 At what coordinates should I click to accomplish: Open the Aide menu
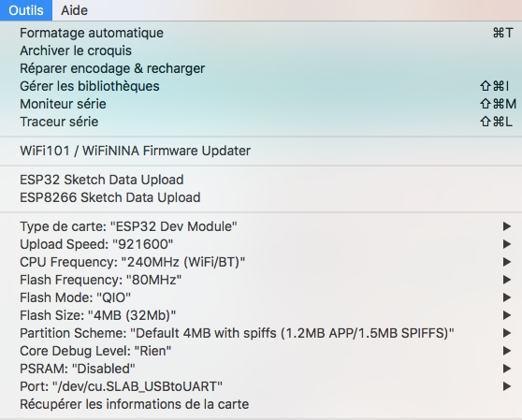tap(74, 10)
